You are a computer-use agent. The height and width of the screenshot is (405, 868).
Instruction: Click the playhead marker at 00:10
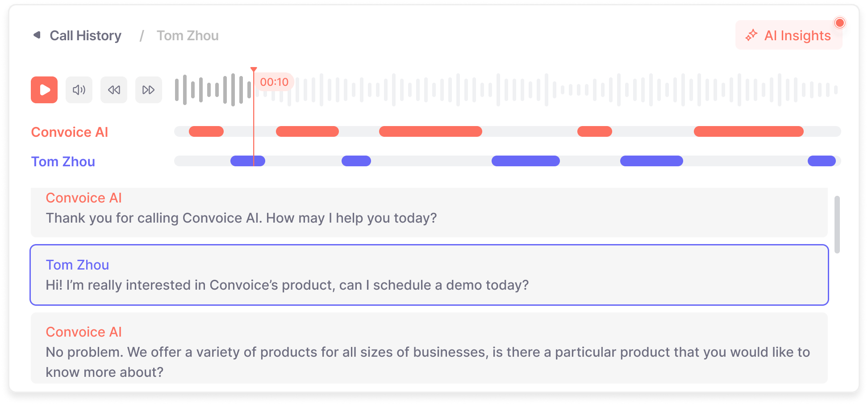click(x=254, y=70)
